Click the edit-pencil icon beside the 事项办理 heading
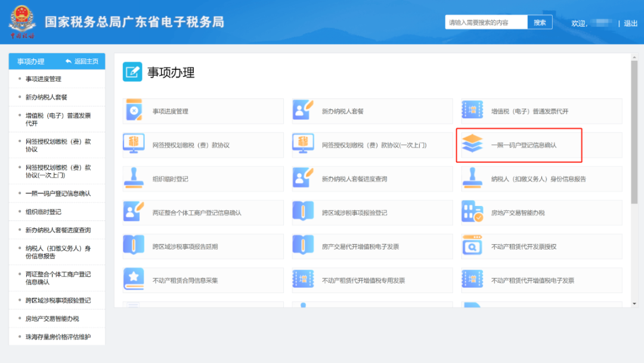Screen dimensions: 644x363 click(132, 72)
